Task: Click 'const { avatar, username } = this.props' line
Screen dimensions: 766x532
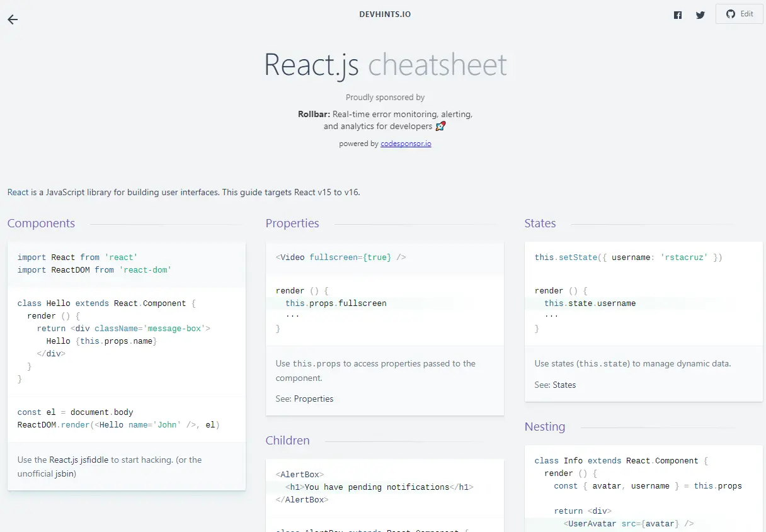Action: pos(648,486)
